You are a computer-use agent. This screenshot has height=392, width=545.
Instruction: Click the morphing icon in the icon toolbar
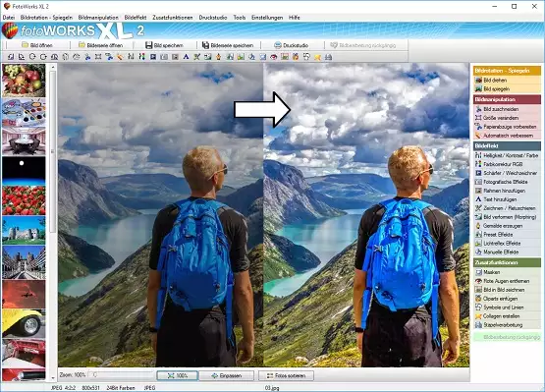[x=207, y=56]
